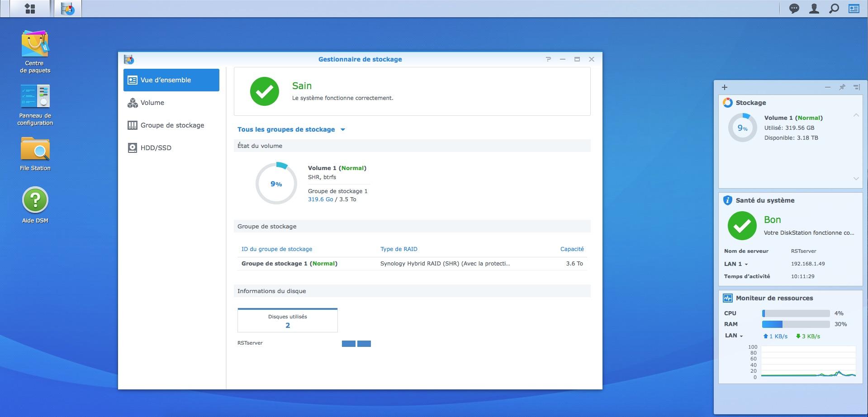Open the user account options icon
This screenshot has width=868, height=417.
pyautogui.click(x=814, y=9)
